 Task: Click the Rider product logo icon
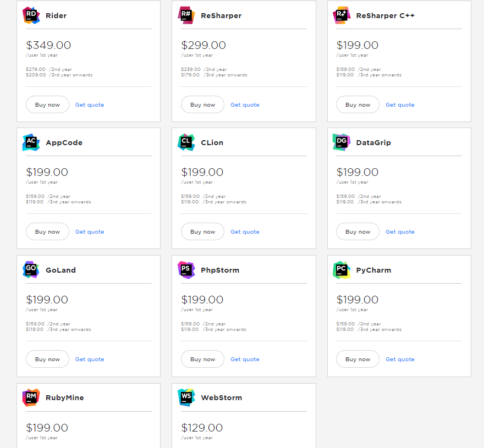31,15
